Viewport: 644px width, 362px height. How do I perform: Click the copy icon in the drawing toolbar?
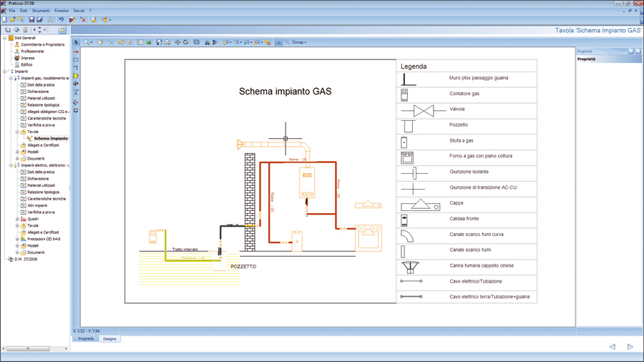121,42
